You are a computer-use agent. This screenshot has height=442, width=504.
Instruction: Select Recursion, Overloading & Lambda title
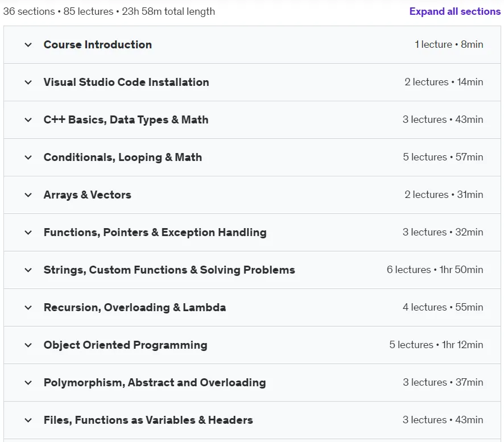click(135, 308)
